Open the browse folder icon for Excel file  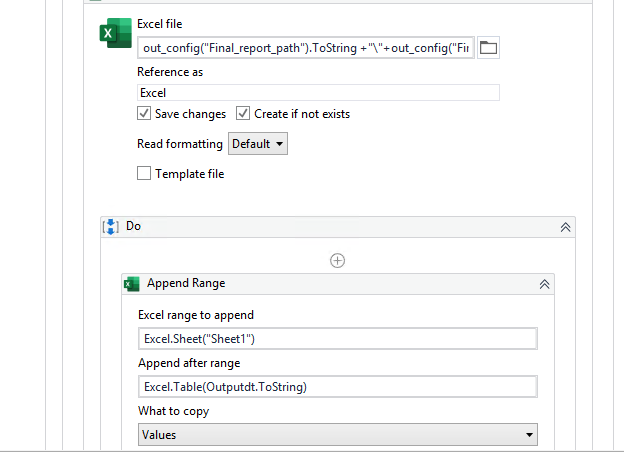click(488, 47)
